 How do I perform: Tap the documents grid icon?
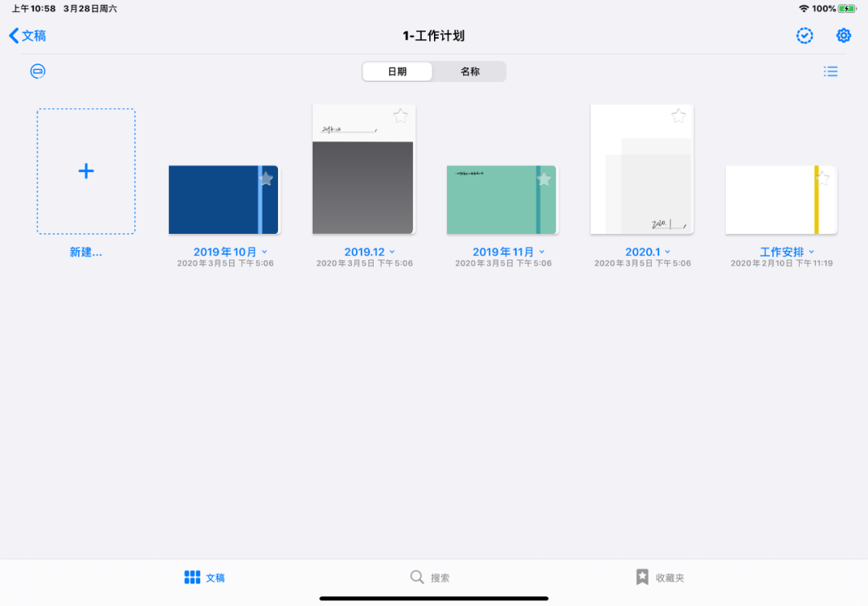coord(192,577)
